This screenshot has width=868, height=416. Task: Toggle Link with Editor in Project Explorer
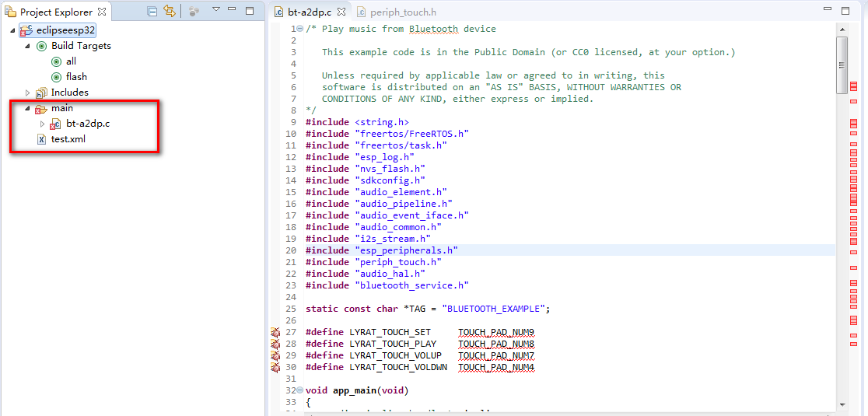pyautogui.click(x=170, y=11)
